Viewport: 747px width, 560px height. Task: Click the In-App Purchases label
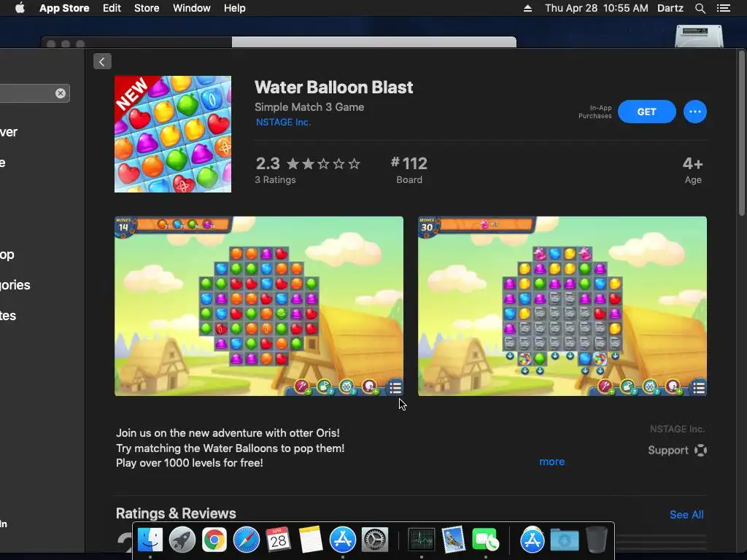tap(595, 112)
